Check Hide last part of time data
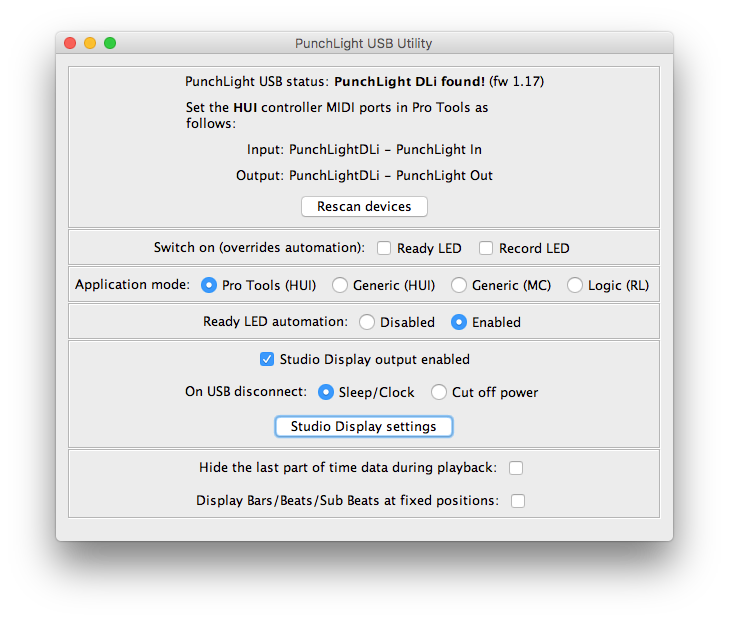This screenshot has height=621, width=729. coord(516,468)
